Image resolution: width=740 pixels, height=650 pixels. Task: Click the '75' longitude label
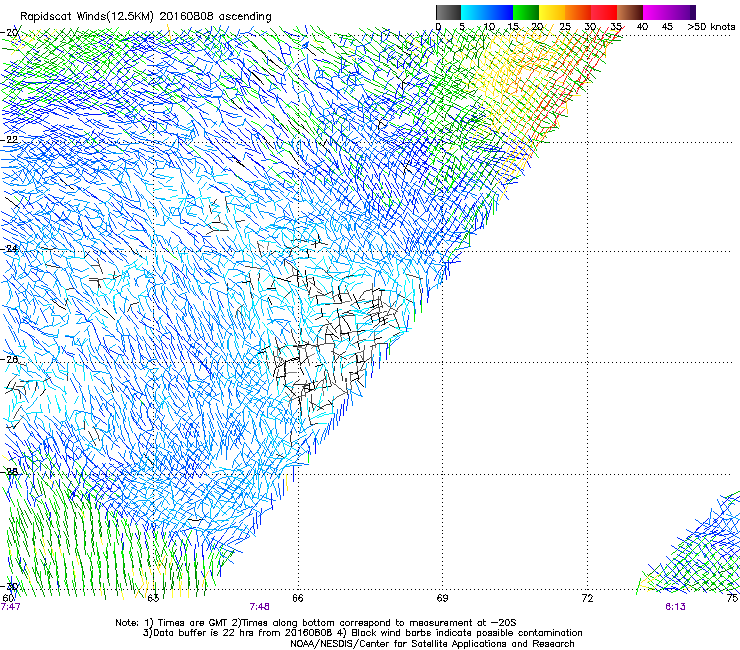pyautogui.click(x=732, y=598)
